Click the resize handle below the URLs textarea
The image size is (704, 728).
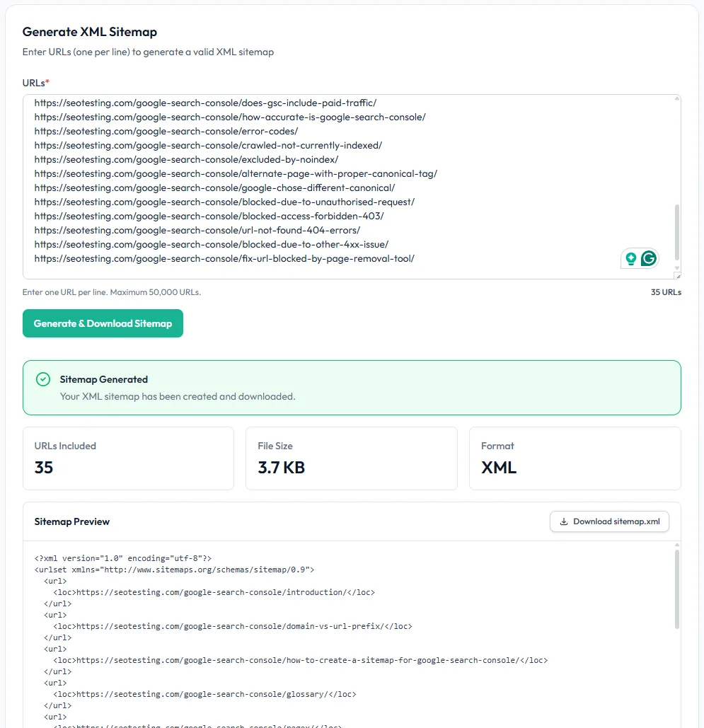[x=676, y=275]
